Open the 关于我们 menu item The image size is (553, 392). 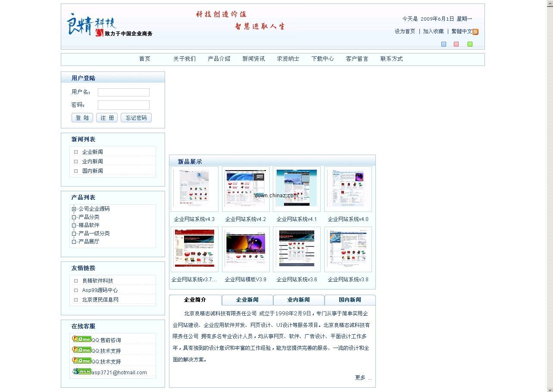[x=184, y=59]
